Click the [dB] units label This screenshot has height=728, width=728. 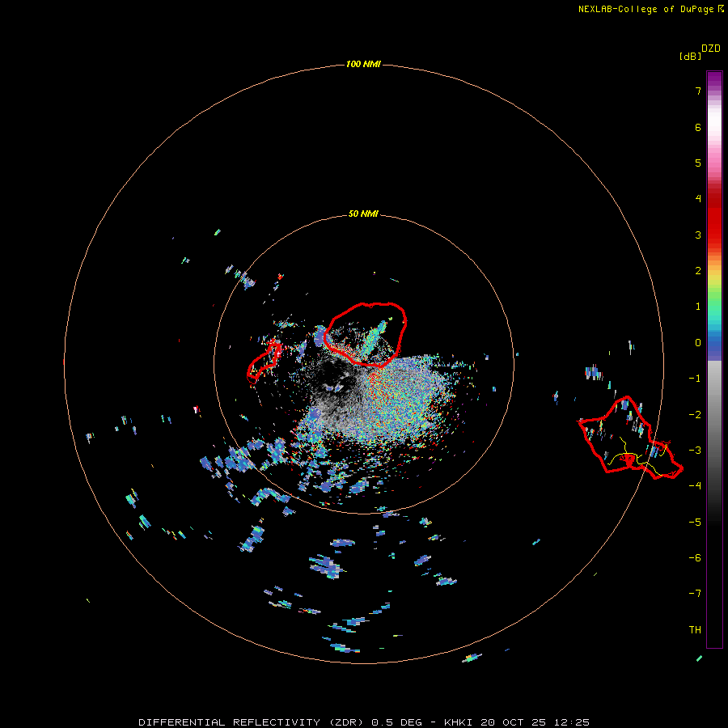click(690, 56)
